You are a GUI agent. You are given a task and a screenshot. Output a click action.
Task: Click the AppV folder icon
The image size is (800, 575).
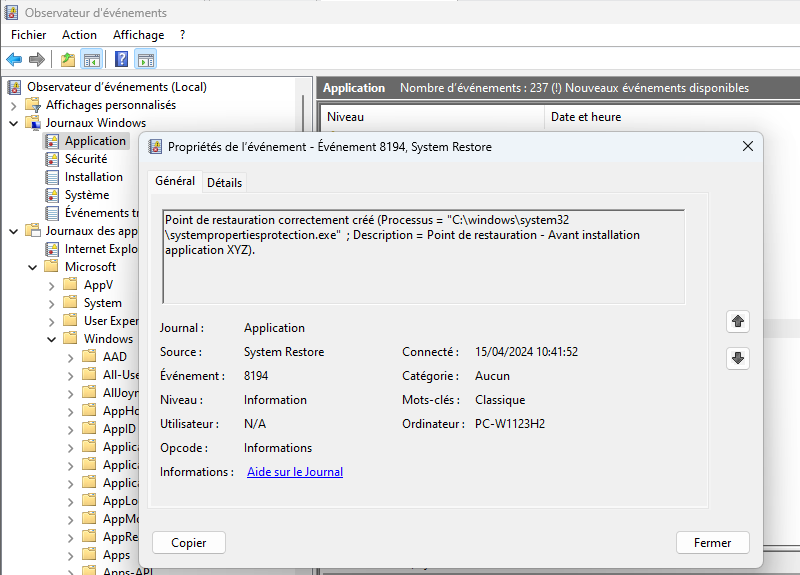[x=70, y=284]
